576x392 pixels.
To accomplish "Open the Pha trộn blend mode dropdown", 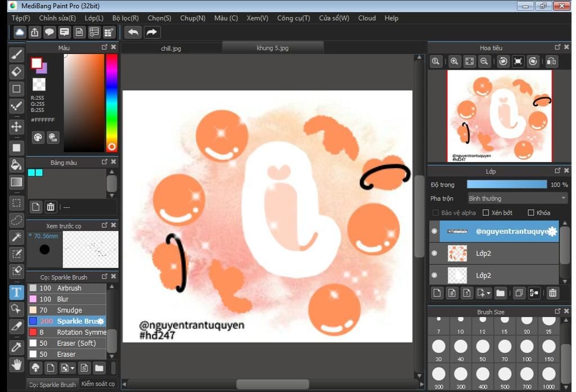I will (x=517, y=199).
